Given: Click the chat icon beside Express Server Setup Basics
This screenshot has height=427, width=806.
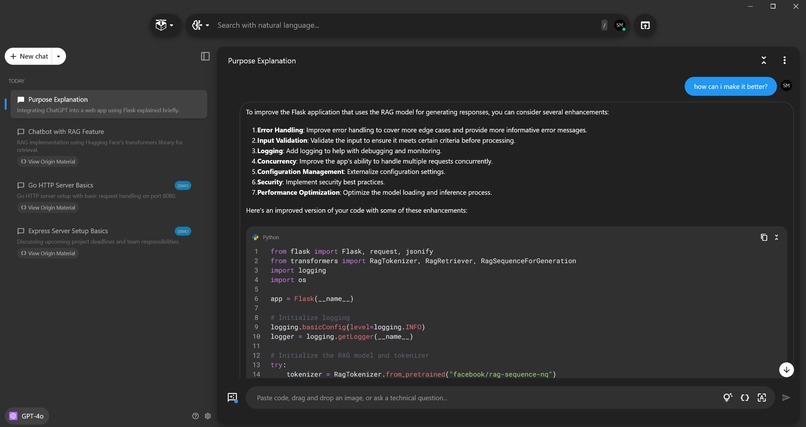Looking at the screenshot, I should click(21, 231).
